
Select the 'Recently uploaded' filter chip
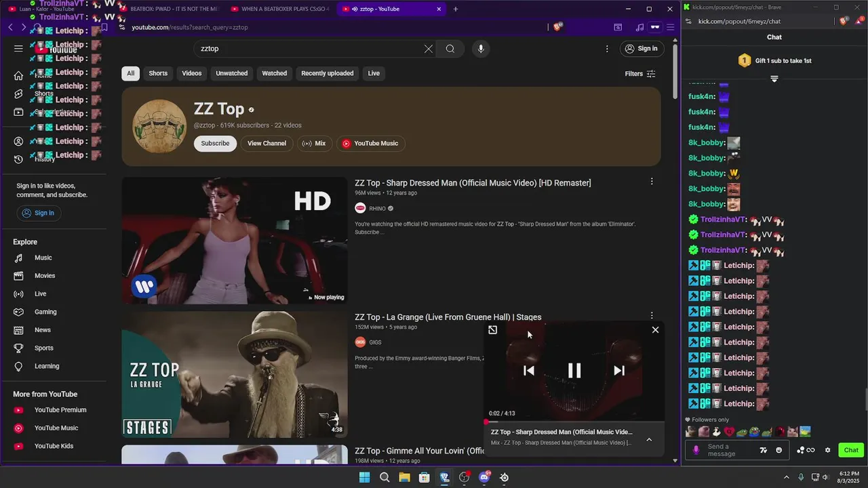click(328, 73)
